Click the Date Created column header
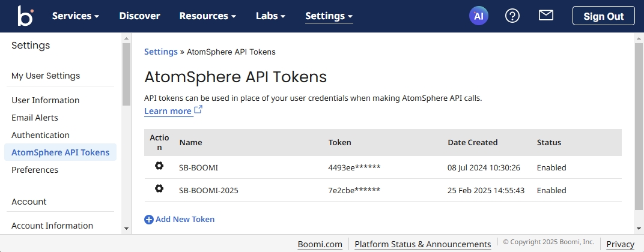 pyautogui.click(x=472, y=142)
